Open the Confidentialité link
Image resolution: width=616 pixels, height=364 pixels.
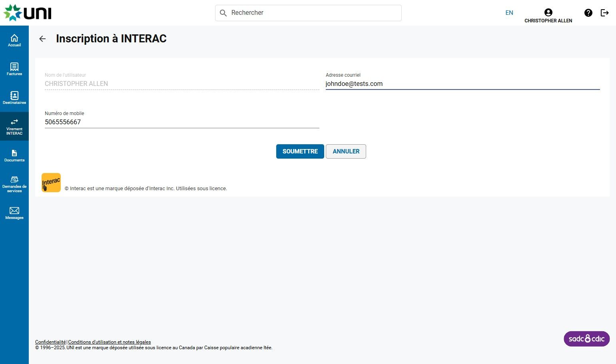pos(50,342)
